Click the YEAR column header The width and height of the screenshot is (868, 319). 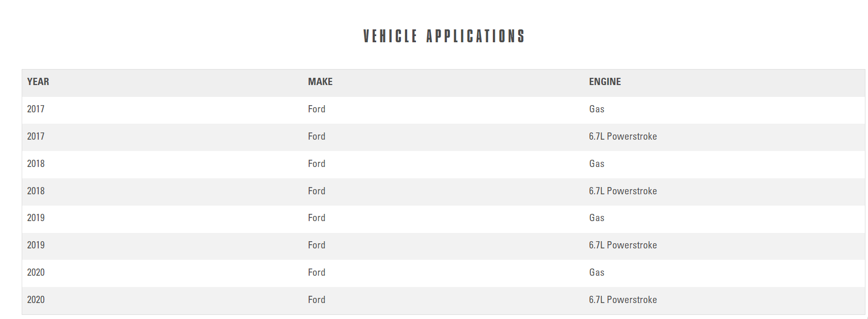[38, 82]
